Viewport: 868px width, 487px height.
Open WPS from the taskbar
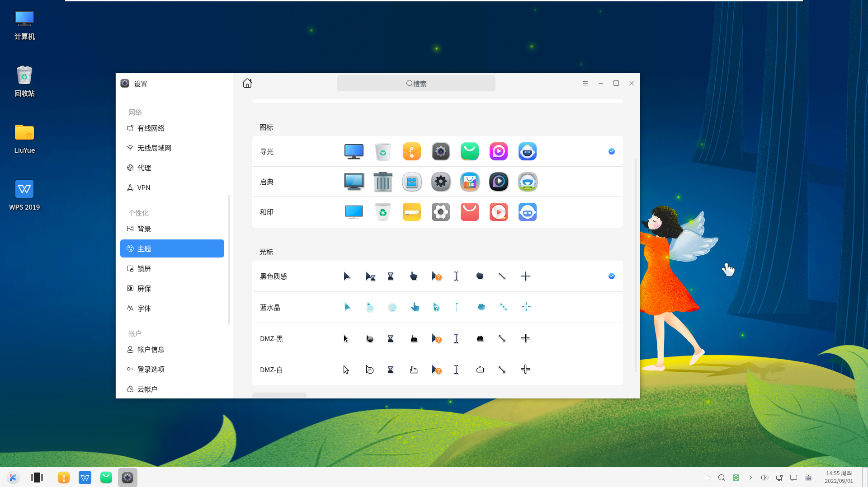click(85, 478)
